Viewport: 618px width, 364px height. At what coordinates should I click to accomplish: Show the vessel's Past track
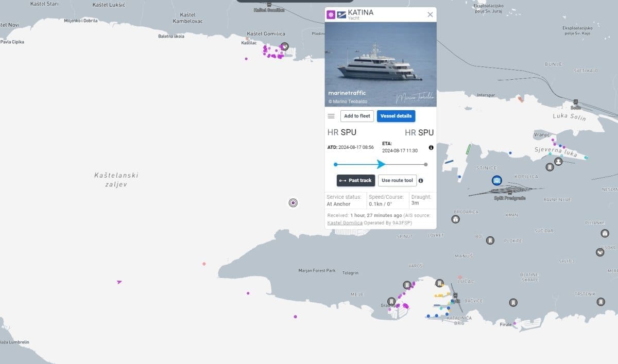click(356, 181)
